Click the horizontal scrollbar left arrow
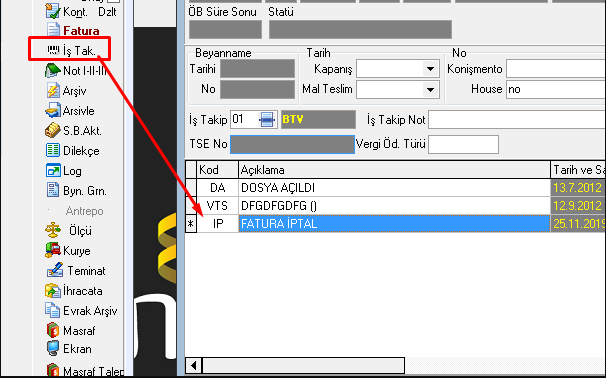Viewport: 606px width, 378px height. pyautogui.click(x=194, y=365)
